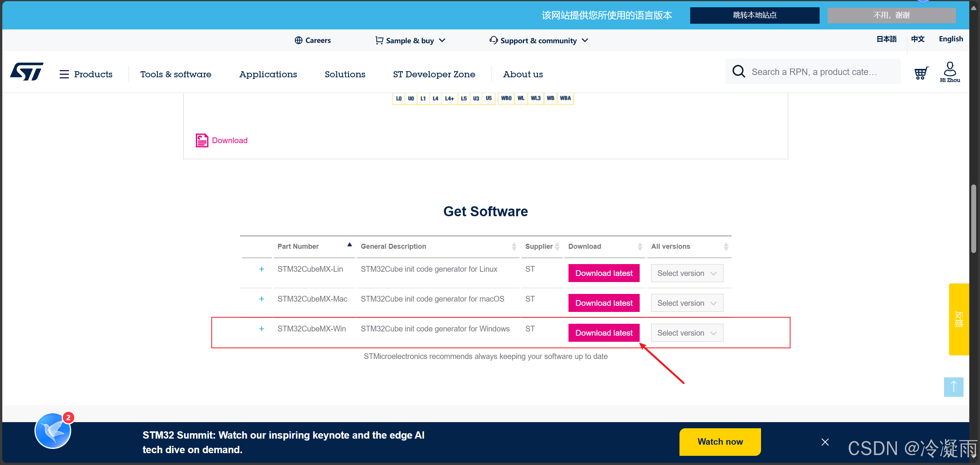Expand the STM32CubeMX-Mac row plus icon

click(261, 299)
